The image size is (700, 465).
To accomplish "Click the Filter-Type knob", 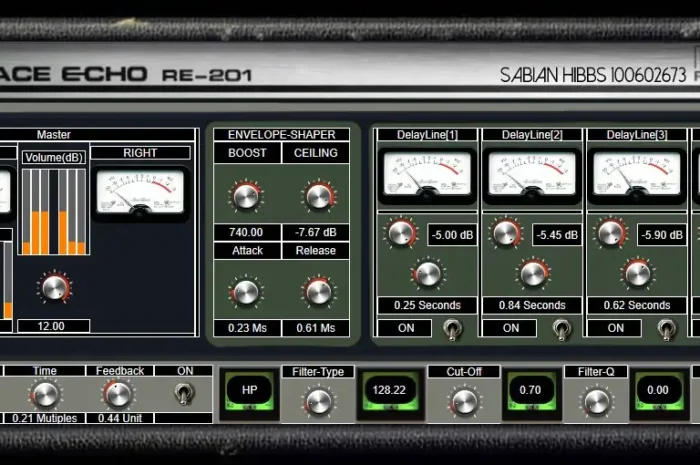I will [318, 401].
